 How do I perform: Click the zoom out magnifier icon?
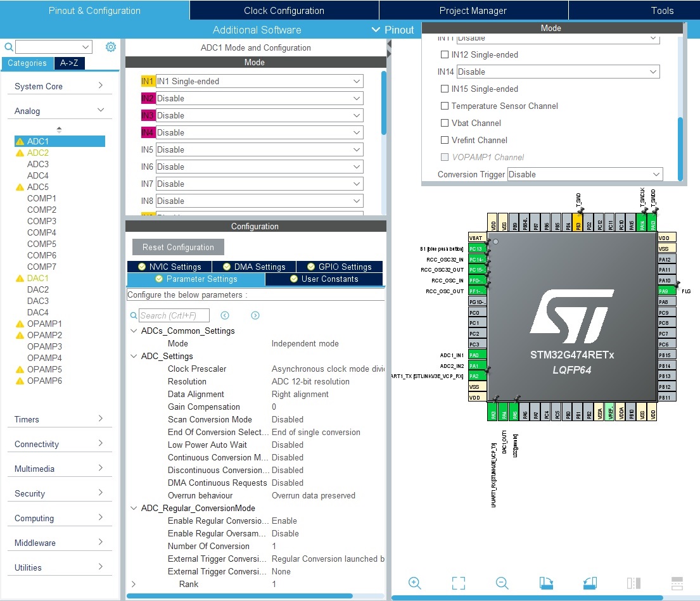(502, 583)
